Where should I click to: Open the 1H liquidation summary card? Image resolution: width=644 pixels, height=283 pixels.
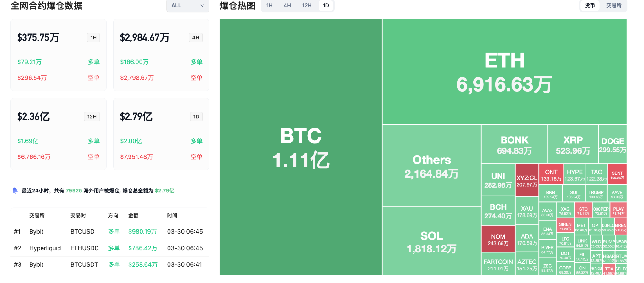[58, 55]
